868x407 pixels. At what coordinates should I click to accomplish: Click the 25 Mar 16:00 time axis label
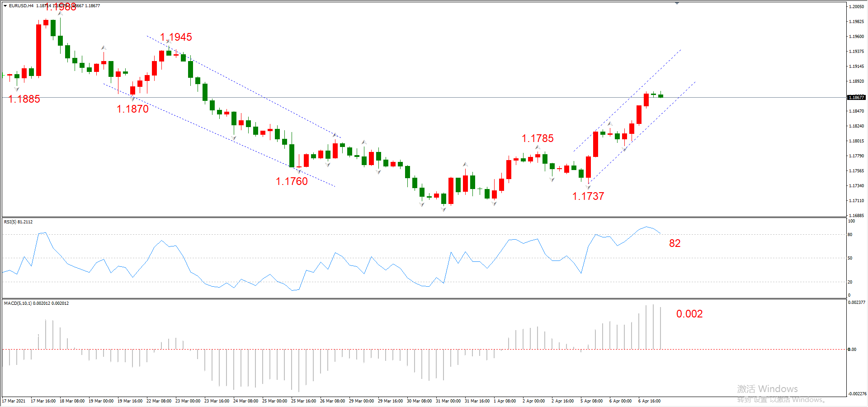(303, 401)
